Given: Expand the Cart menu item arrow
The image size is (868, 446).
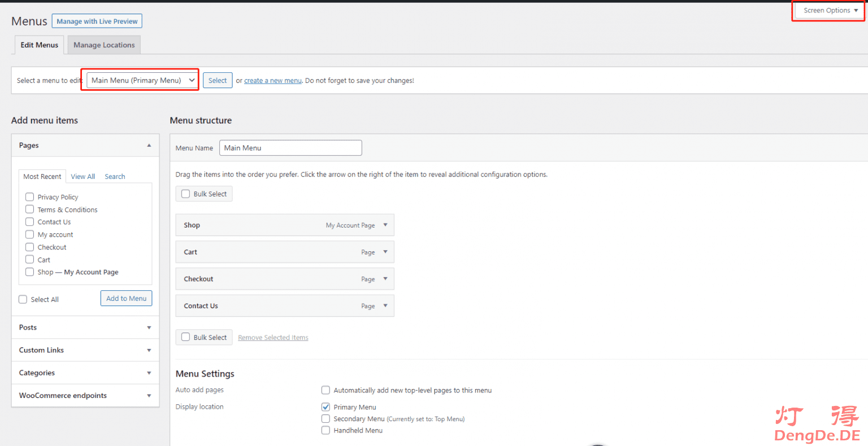Looking at the screenshot, I should pyautogui.click(x=385, y=252).
